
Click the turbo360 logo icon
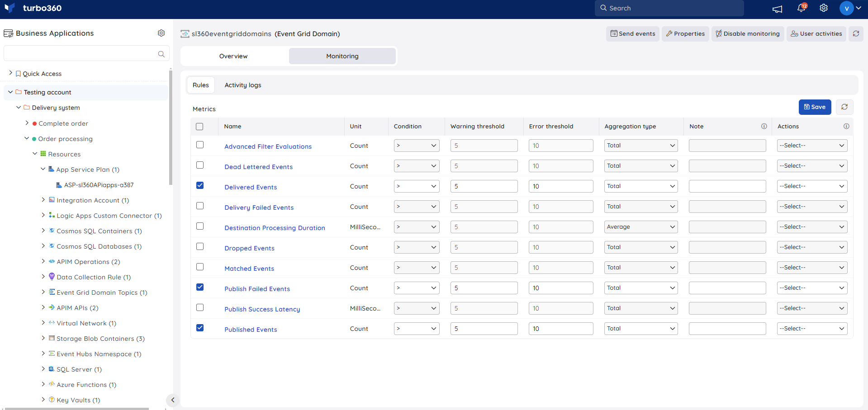pyautogui.click(x=9, y=8)
